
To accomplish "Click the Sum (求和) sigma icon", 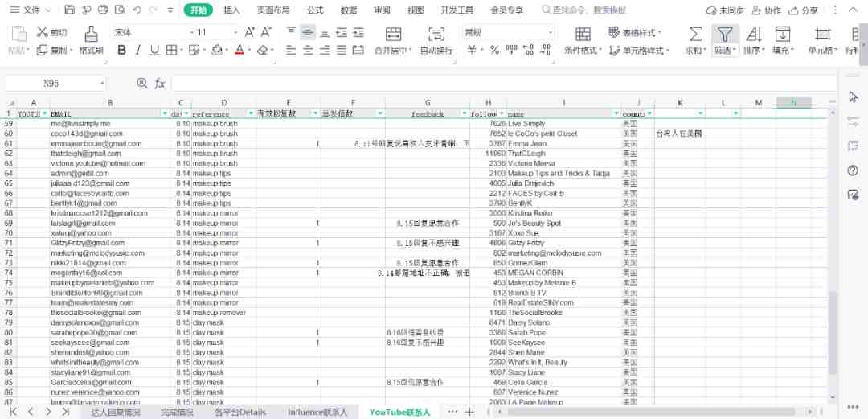I will [x=695, y=34].
